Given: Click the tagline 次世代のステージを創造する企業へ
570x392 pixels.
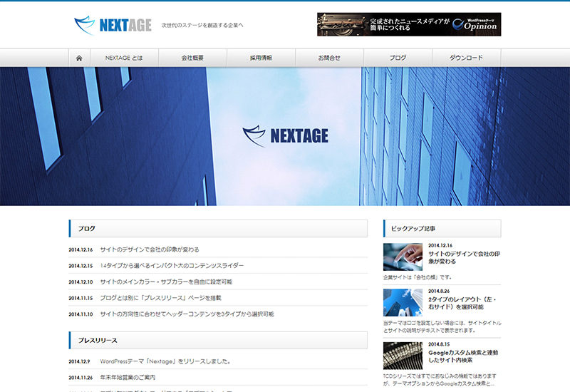Looking at the screenshot, I should 202,26.
